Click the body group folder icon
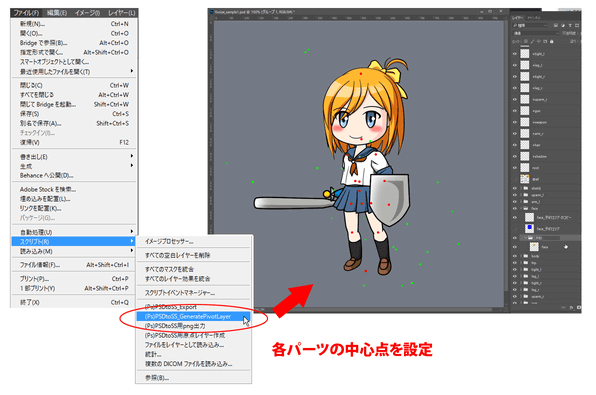 pos(526,256)
